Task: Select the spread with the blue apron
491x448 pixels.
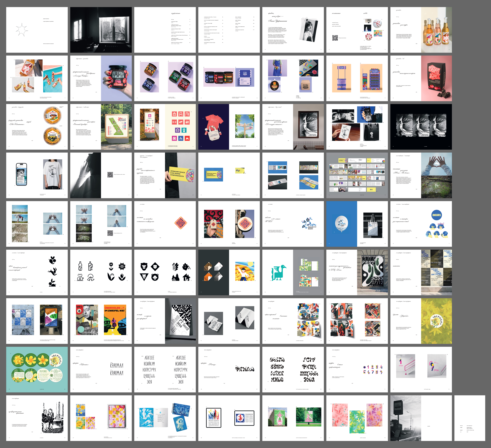Action: tap(293, 78)
